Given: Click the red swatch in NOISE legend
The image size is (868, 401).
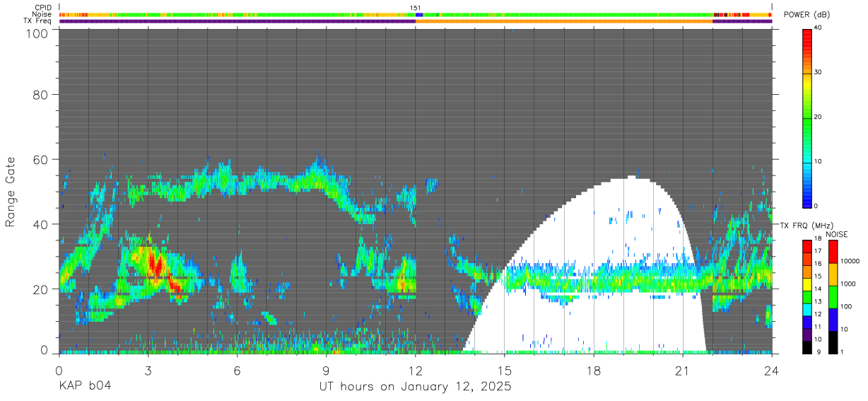Looking at the screenshot, I should click(833, 252).
